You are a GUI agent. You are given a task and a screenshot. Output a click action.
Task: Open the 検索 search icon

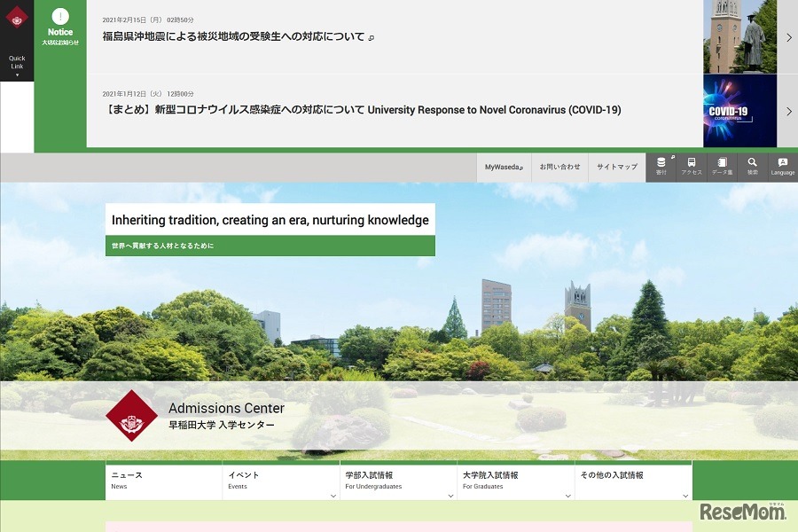click(x=752, y=165)
